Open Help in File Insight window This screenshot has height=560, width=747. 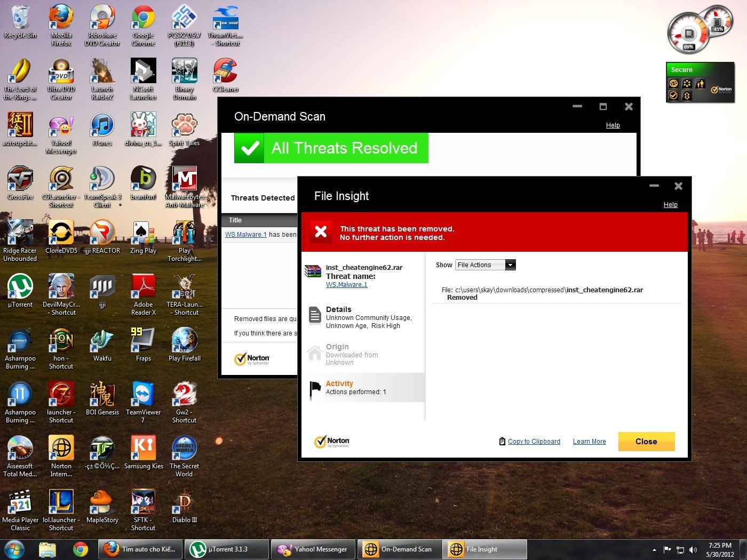tap(670, 205)
